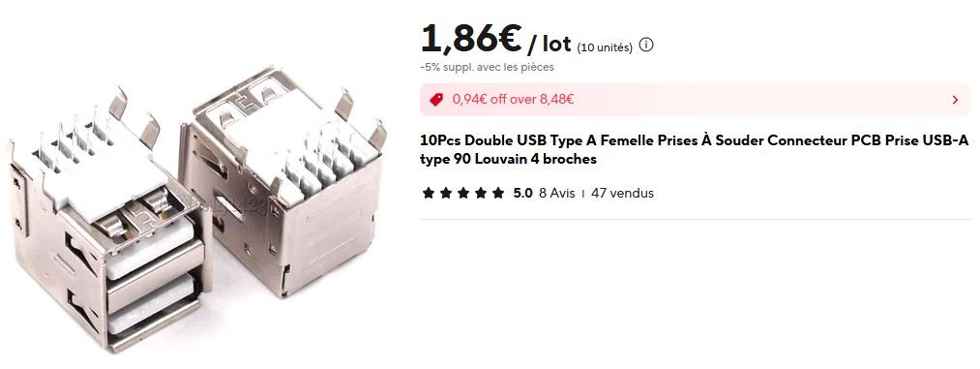Image resolution: width=980 pixels, height=369 pixels.
Task: Open coupon details via the right chevron arrow
Action: click(x=955, y=100)
